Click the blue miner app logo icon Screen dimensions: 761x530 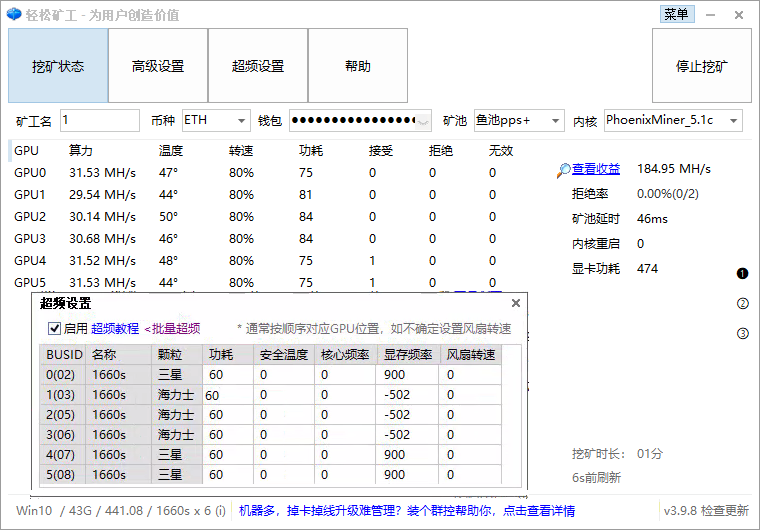[13, 15]
